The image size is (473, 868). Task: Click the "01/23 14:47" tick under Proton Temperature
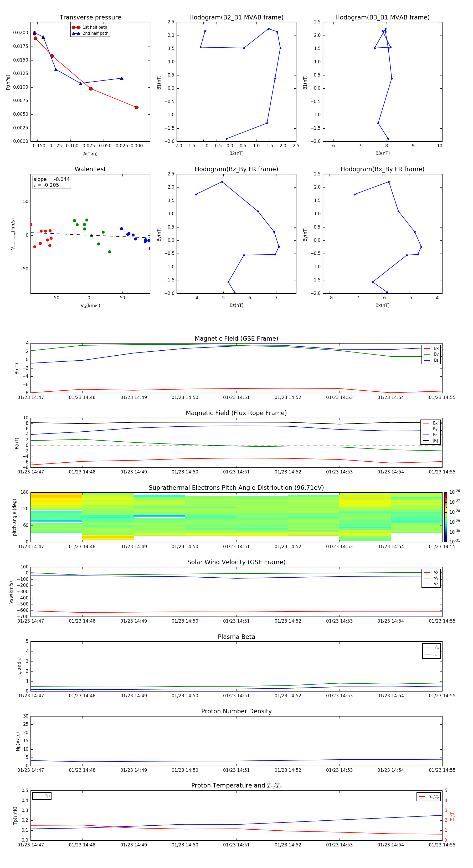click(x=31, y=845)
